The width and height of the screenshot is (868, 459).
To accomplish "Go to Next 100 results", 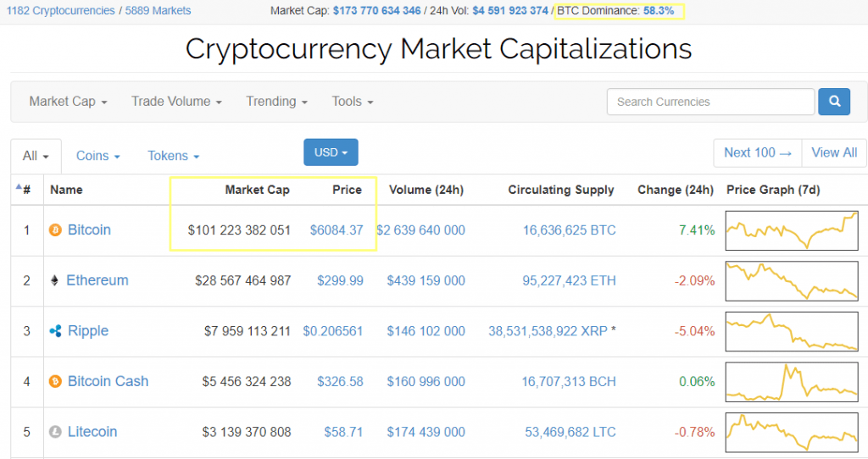I will click(757, 152).
